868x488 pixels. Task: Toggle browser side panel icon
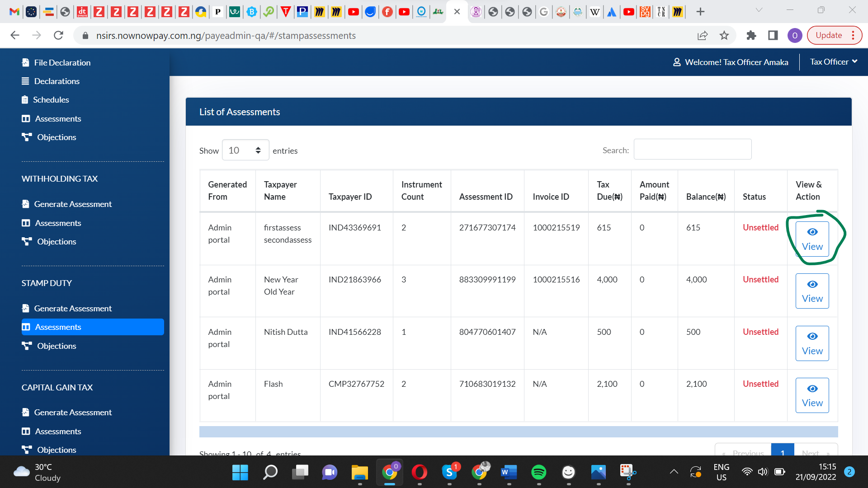tap(773, 35)
